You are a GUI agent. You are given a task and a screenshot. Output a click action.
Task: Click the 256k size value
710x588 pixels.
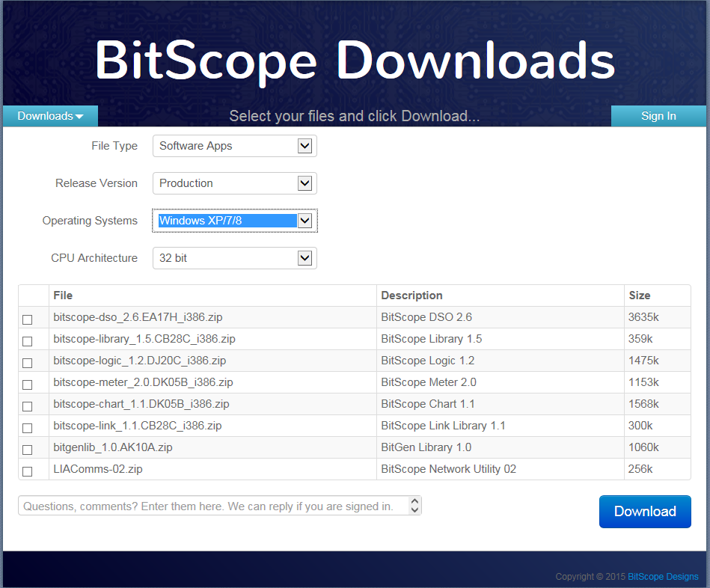coord(640,469)
